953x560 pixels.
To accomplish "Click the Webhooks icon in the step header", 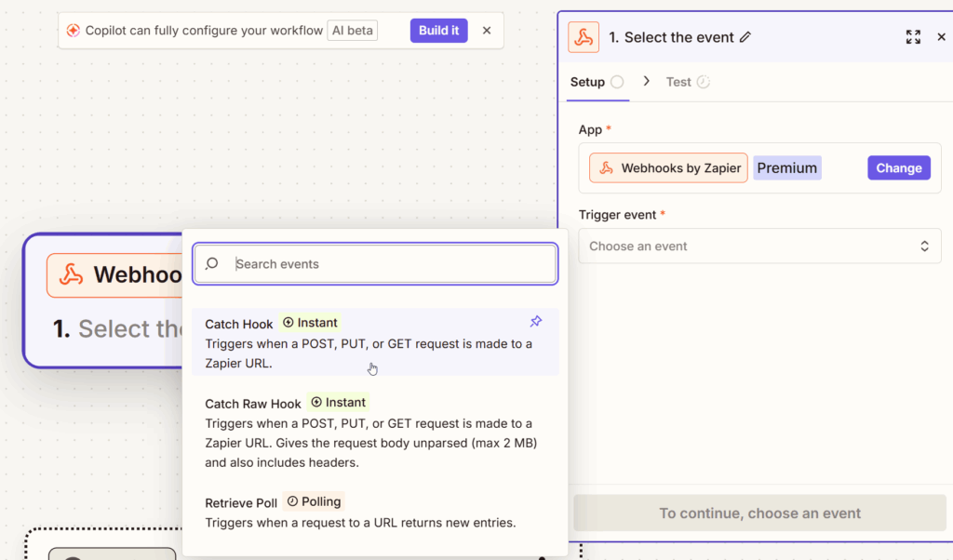I will coord(584,36).
